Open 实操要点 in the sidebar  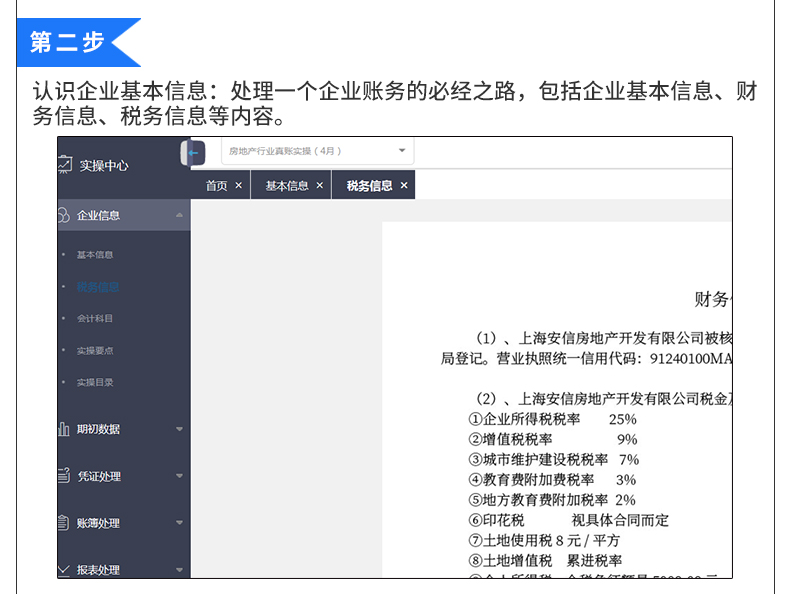[95, 351]
